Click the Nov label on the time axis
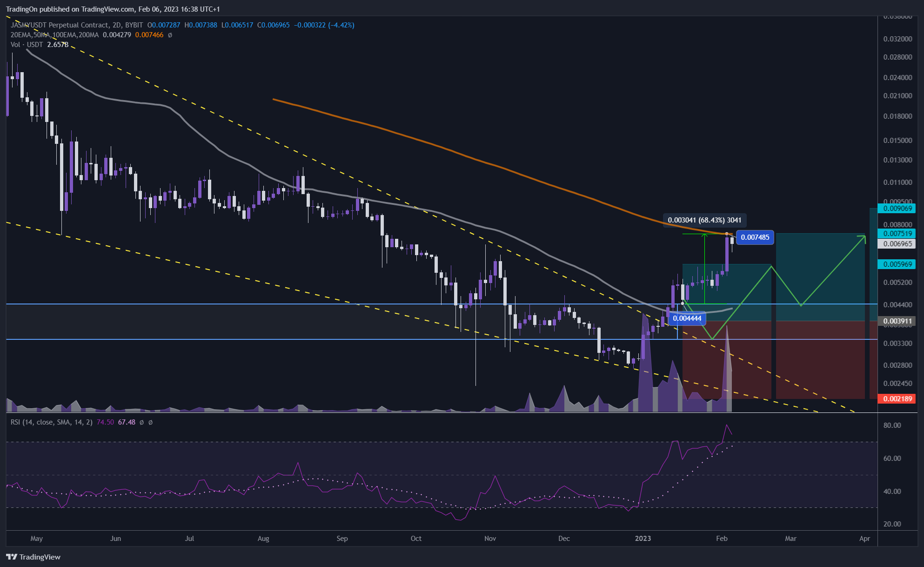 (490, 539)
